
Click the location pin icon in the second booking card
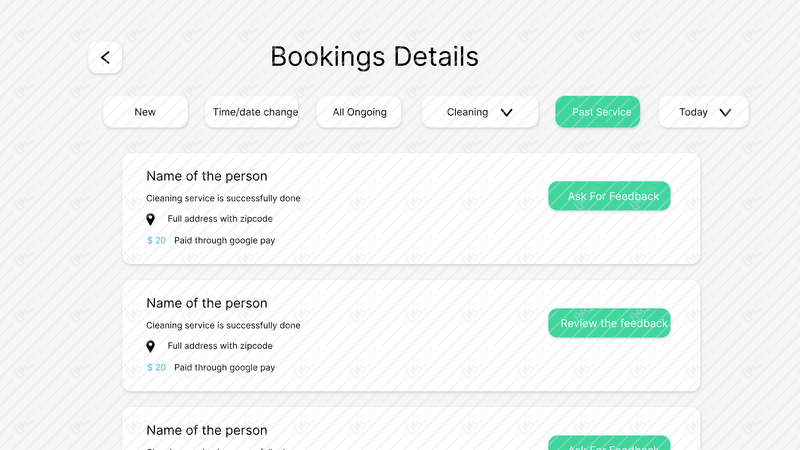[151, 346]
